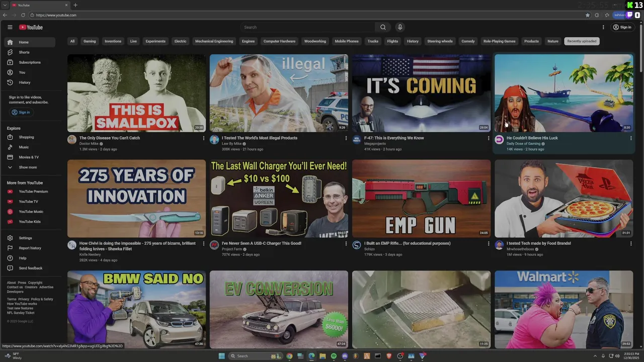The height and width of the screenshot is (362, 644).
Task: Open Doctor Mike channel avatar
Action: (72, 140)
